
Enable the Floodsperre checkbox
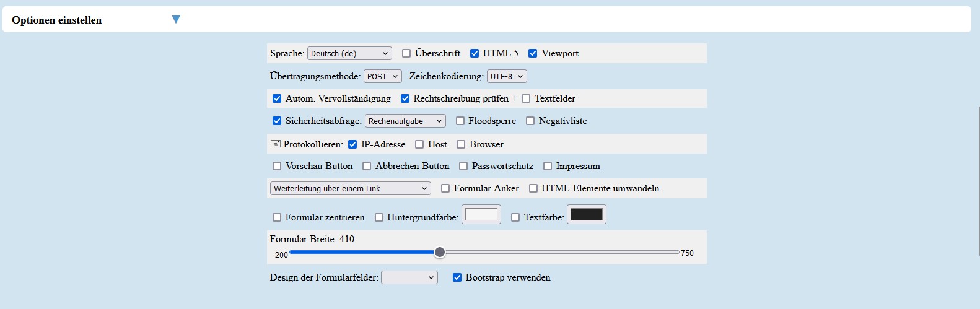(x=460, y=121)
